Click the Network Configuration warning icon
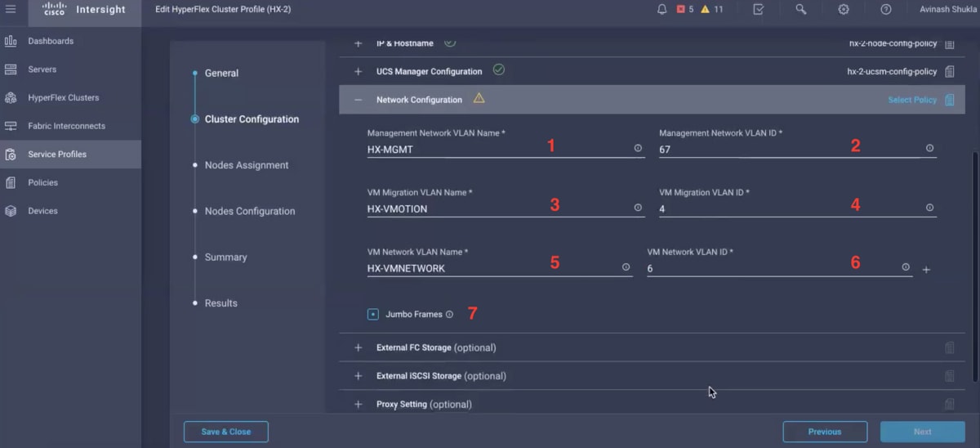Viewport: 980px width, 448px height. point(479,99)
